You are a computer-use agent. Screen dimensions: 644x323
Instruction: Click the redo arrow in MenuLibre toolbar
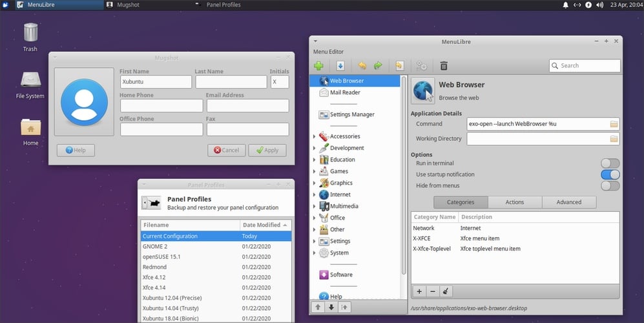point(378,66)
